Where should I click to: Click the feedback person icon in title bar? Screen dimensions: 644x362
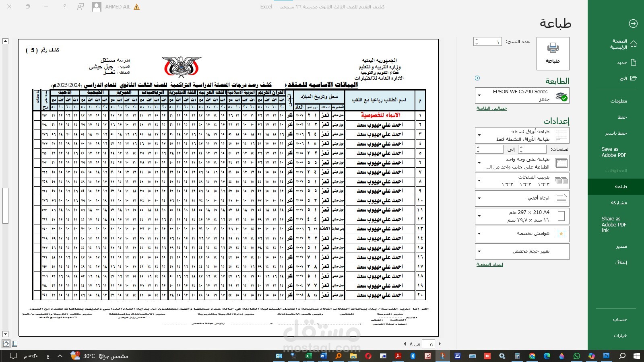point(81,7)
